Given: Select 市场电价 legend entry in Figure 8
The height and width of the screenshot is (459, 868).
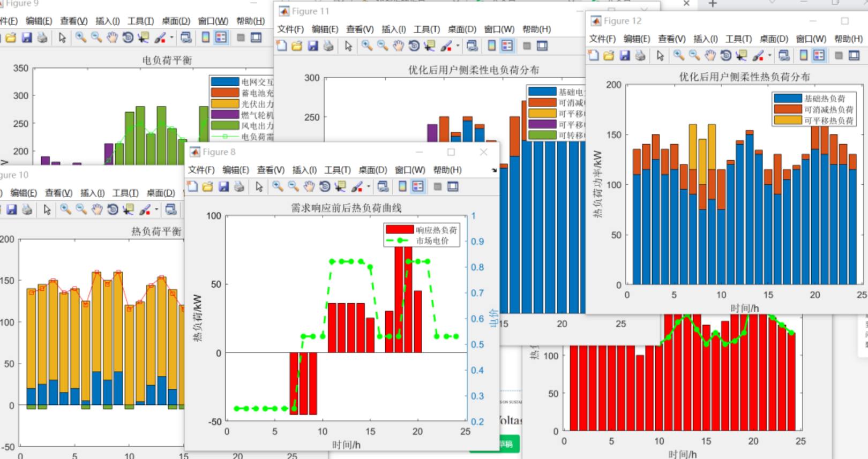Looking at the screenshot, I should (432, 241).
